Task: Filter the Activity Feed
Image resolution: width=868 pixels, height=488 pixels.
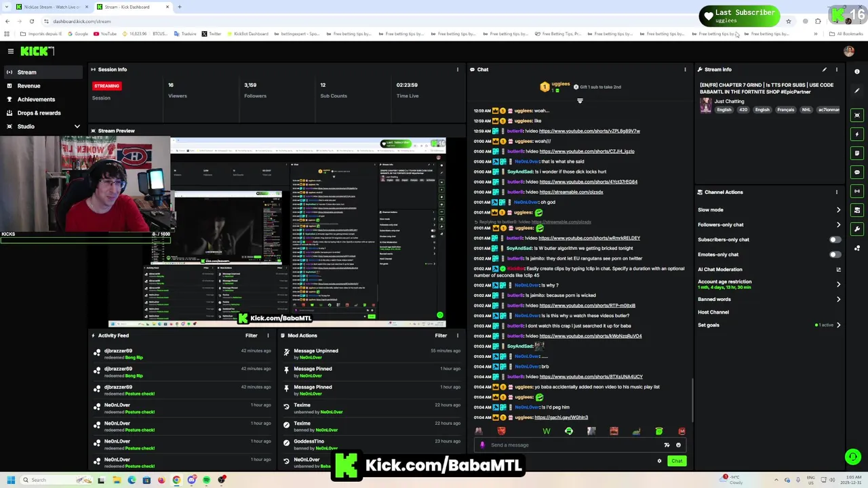Action: coord(251,335)
